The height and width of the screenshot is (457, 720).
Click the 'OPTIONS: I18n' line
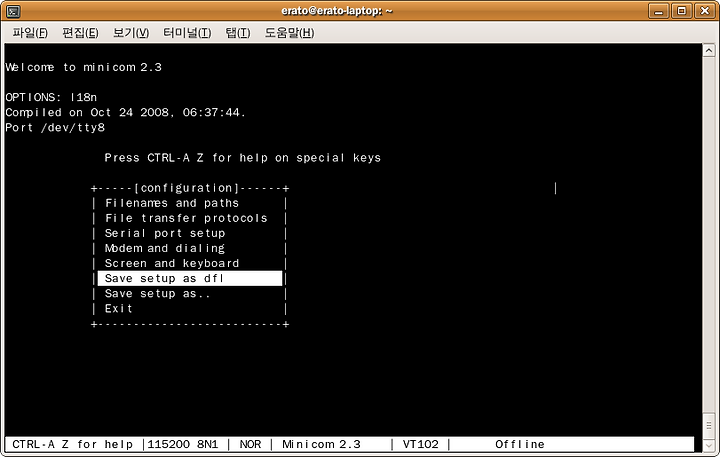(51, 97)
